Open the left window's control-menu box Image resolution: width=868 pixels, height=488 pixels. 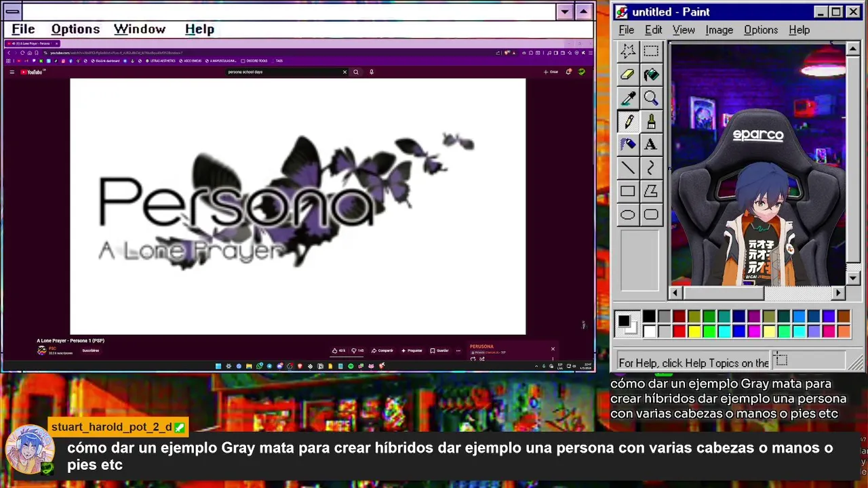click(12, 12)
